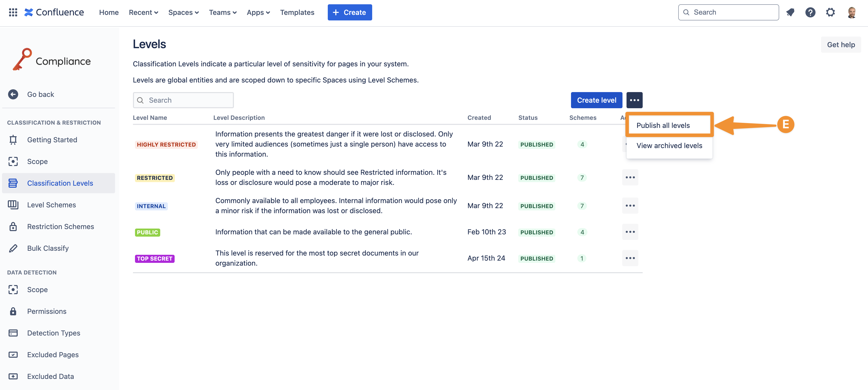The image size is (868, 390).
Task: Click the Create level button
Action: (x=596, y=100)
